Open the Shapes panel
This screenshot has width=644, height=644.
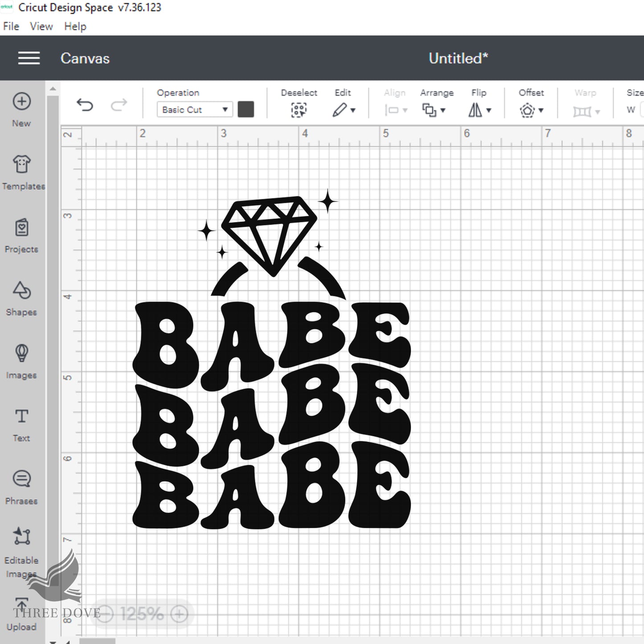pyautogui.click(x=21, y=299)
